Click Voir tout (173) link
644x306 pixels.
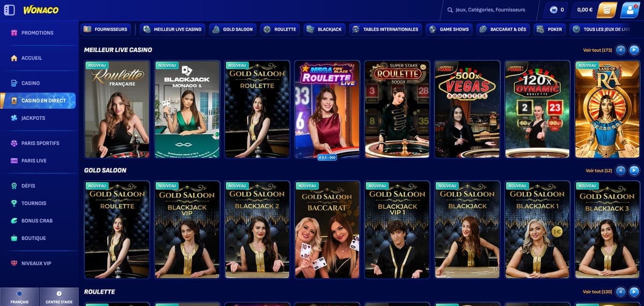[597, 50]
